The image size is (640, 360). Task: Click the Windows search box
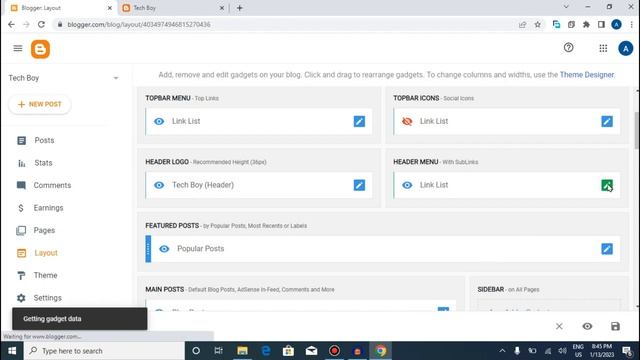coord(104,351)
